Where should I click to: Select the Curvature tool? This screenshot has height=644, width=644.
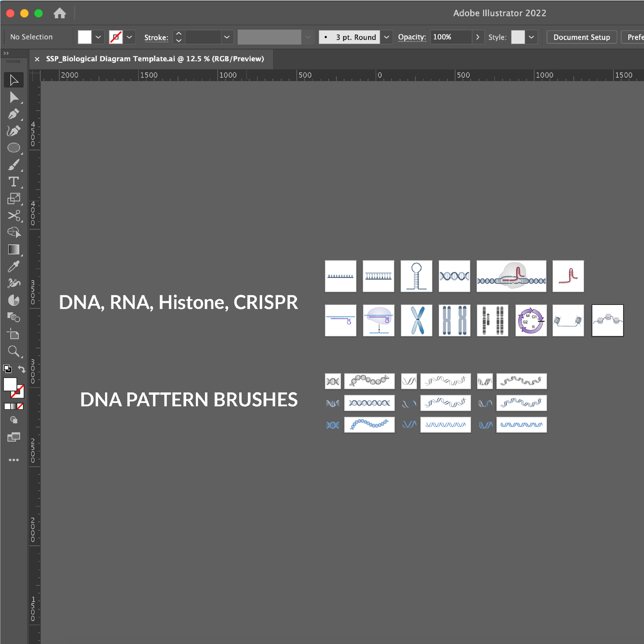(14, 131)
